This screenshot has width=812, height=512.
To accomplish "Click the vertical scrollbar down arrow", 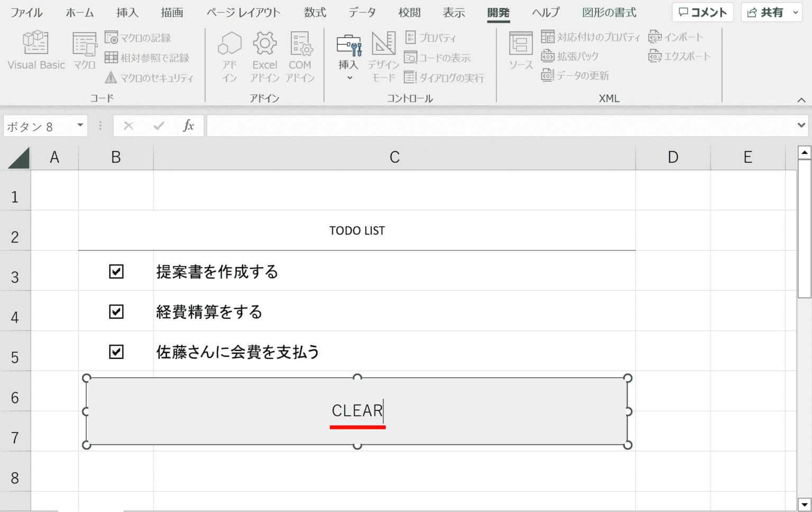I will coord(804,504).
